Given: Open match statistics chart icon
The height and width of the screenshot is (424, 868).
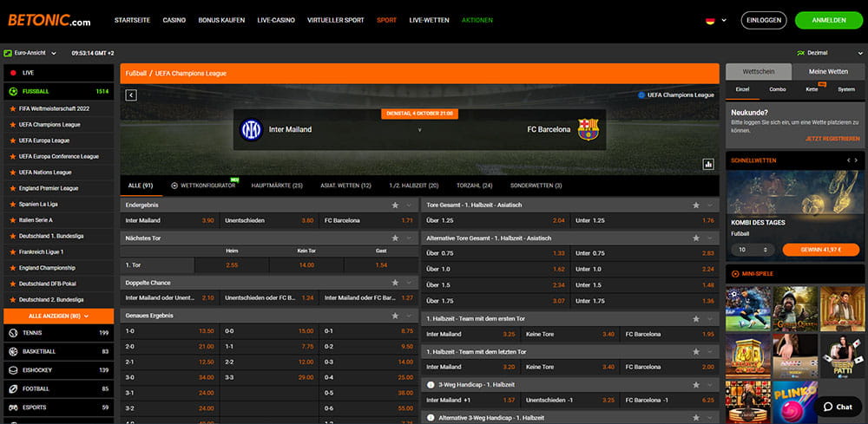Looking at the screenshot, I should click(708, 164).
